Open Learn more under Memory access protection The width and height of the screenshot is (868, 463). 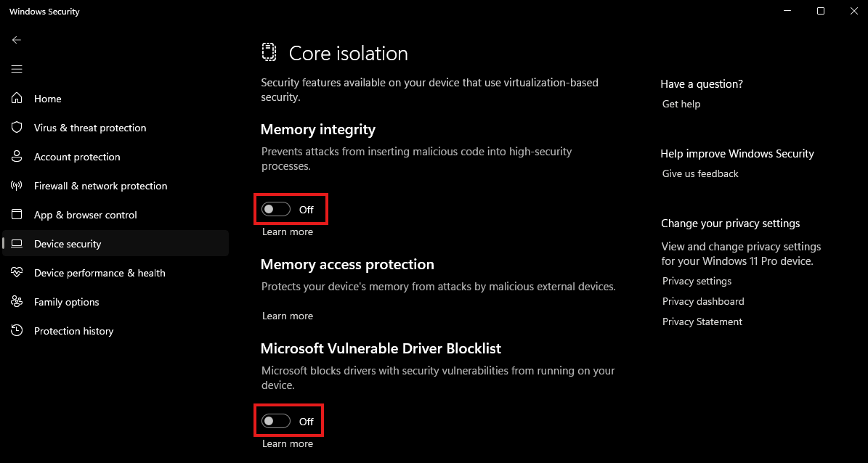pos(288,316)
